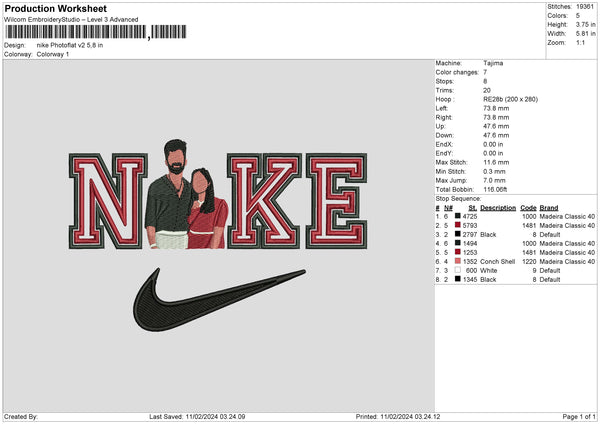Click the "Description" column header
The image size is (600, 424).
[498, 208]
